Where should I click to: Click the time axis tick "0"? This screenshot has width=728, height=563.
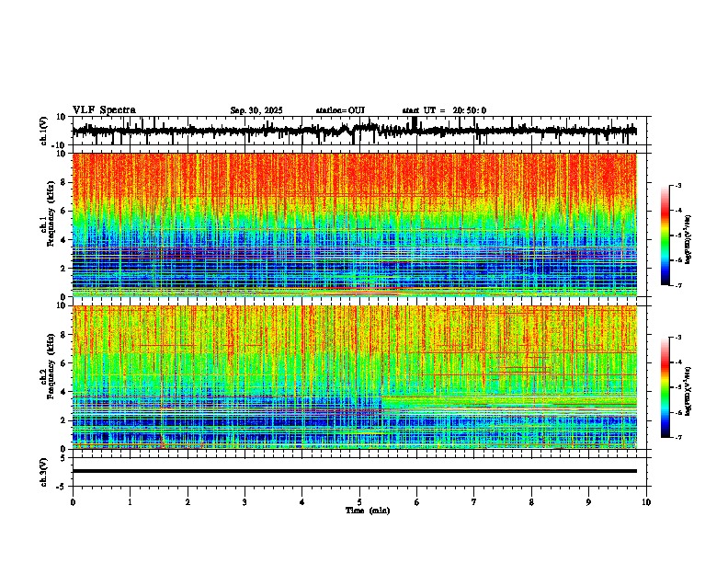[73, 502]
